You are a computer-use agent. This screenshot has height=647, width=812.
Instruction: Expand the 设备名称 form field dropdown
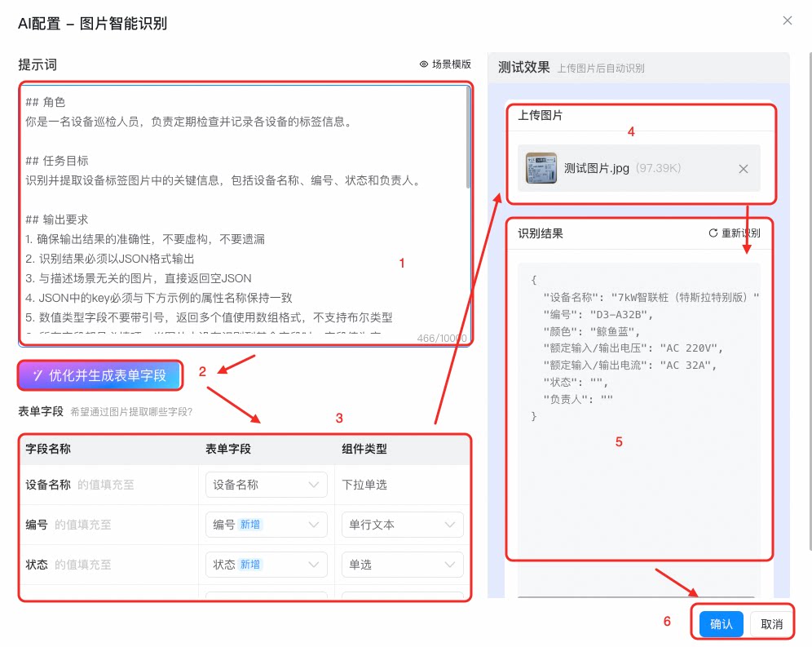266,485
